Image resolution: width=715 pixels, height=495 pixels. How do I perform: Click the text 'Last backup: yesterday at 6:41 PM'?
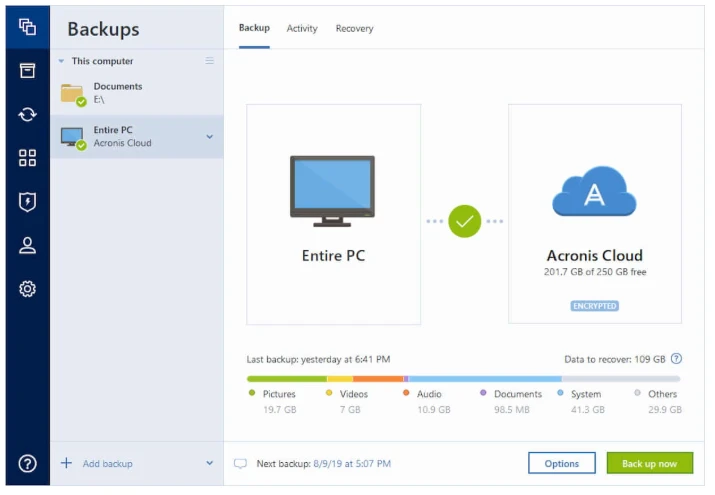318,359
